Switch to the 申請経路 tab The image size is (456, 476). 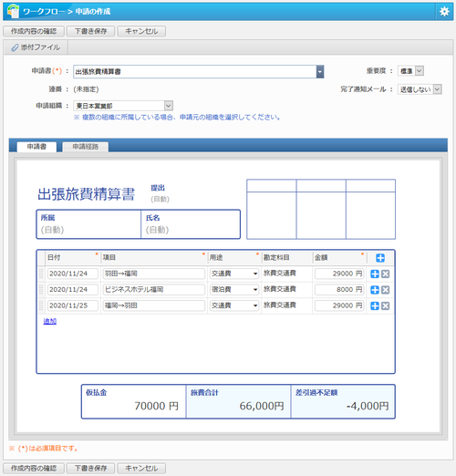click(85, 147)
